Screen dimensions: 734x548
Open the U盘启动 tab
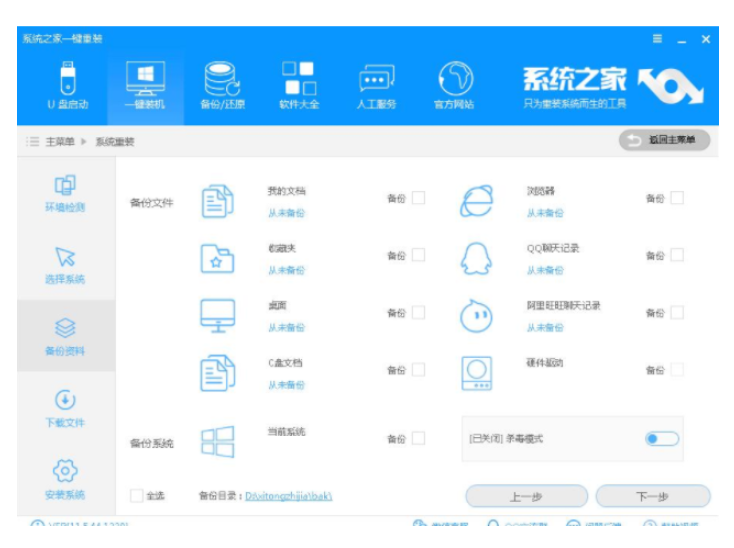68,86
